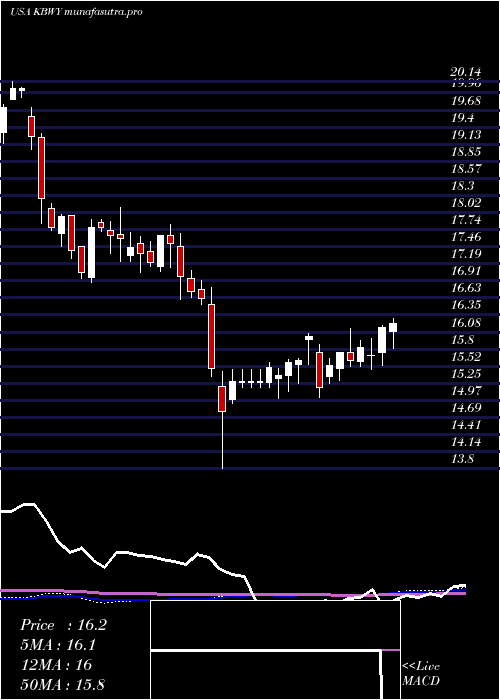Click the 18.85 price axis label
This screenshot has width=500, height=700.
click(466, 152)
